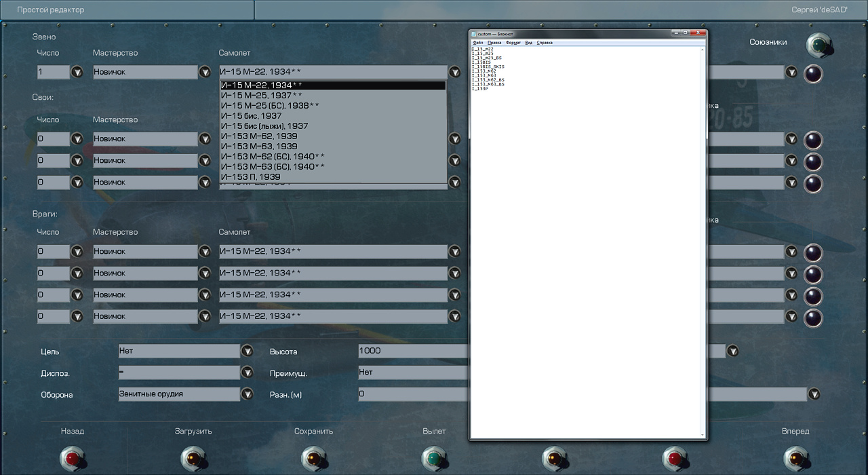Screen dimensions: 868x475
Task: Click Notepad vertical scrollbar down arrow
Action: point(703,434)
